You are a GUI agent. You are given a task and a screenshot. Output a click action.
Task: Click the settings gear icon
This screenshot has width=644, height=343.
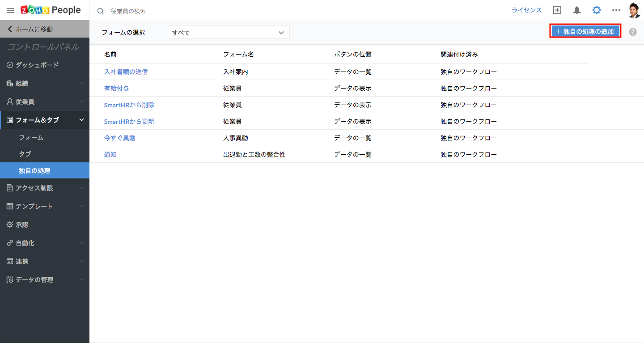597,10
